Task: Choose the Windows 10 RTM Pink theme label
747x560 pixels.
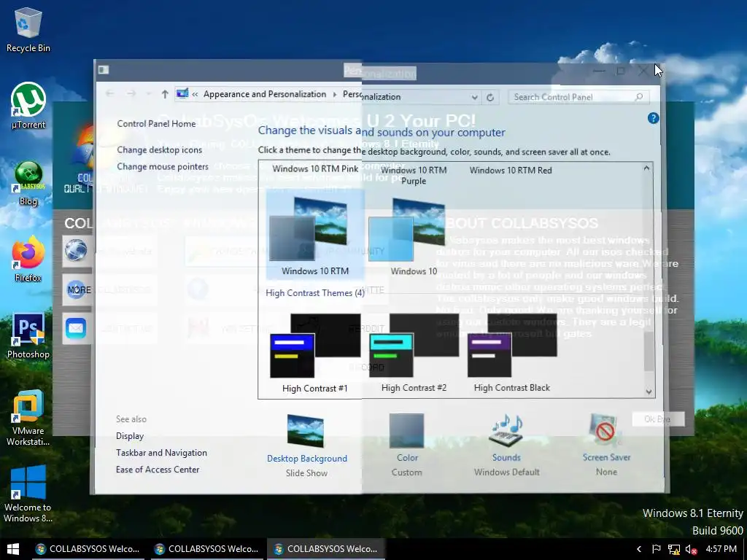Action: (315, 168)
